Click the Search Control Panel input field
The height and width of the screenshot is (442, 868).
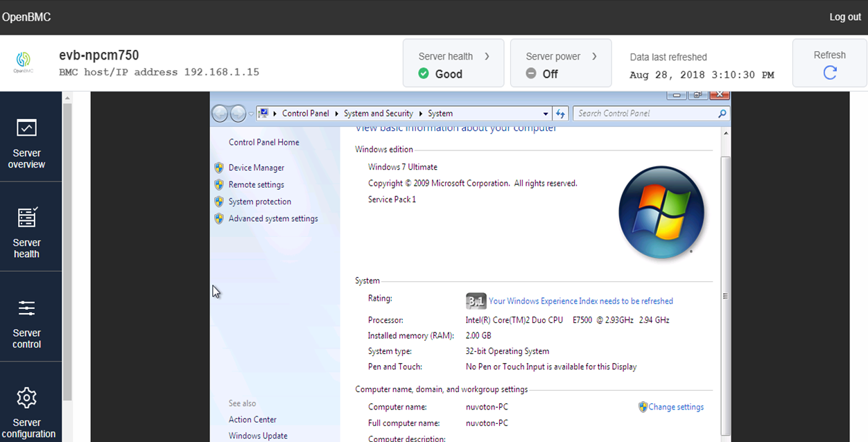click(645, 114)
